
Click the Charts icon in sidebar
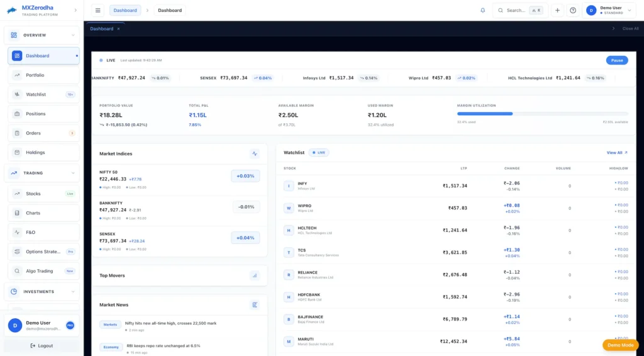click(x=17, y=213)
